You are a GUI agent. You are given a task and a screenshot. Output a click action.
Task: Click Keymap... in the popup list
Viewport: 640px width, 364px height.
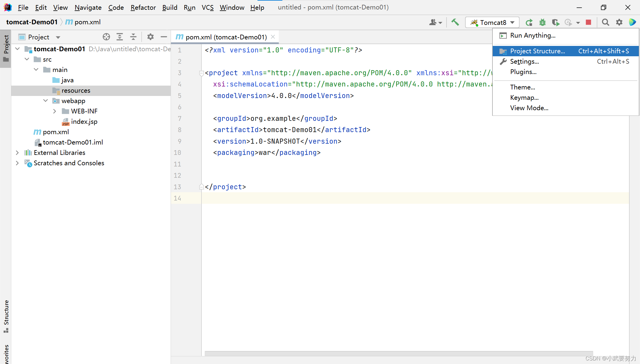click(524, 98)
